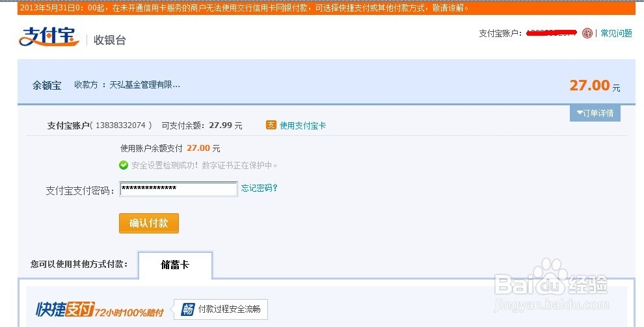This screenshot has width=644, height=327.
Task: Click the 安全设置检测成功 message text
Action: tap(204, 165)
